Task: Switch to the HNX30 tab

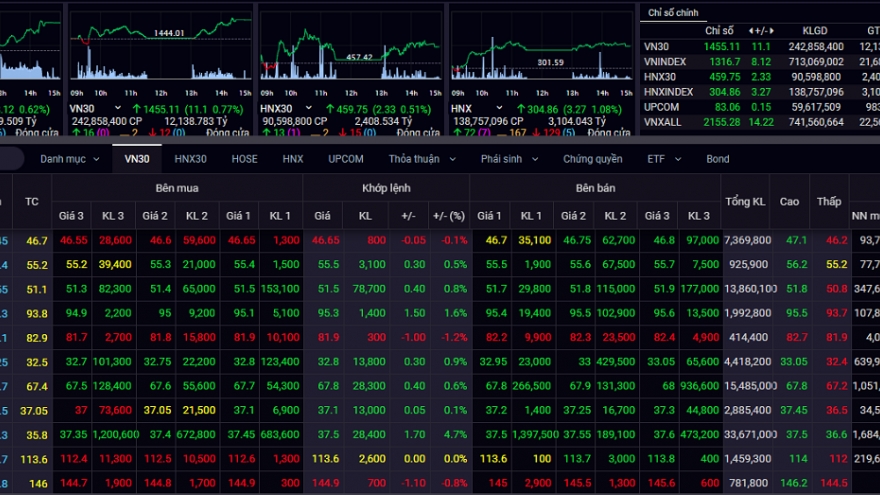Action: coord(190,159)
